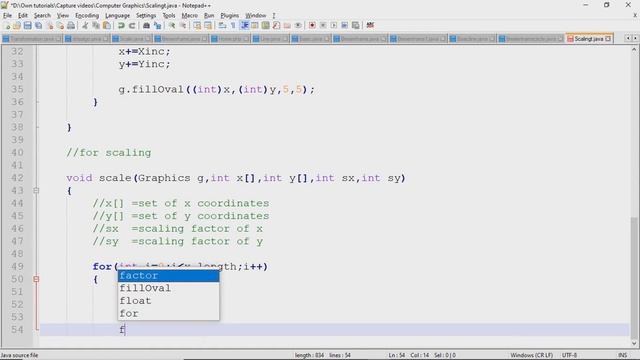This screenshot has width=640, height=360.
Task: Click the Open file toolbar icon
Action: [x=17, y=25]
